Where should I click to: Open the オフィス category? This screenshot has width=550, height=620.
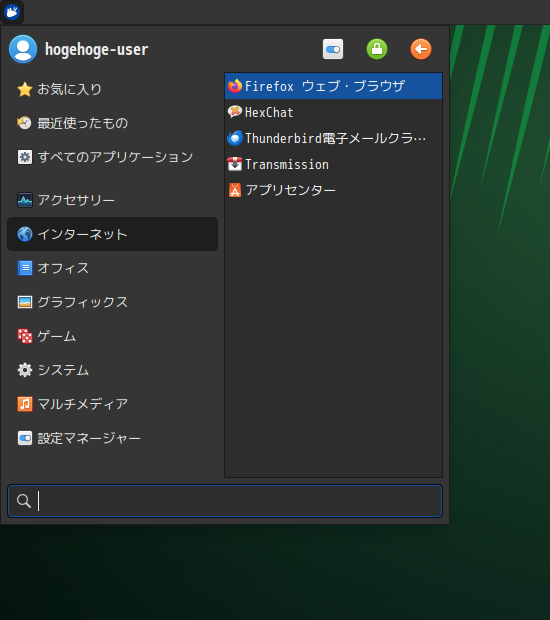112,268
